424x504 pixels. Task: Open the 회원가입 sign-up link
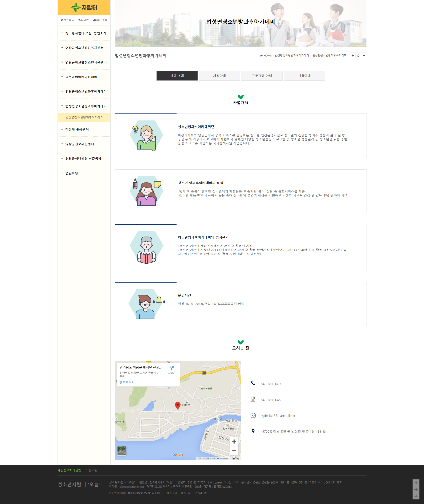pyautogui.click(x=100, y=20)
